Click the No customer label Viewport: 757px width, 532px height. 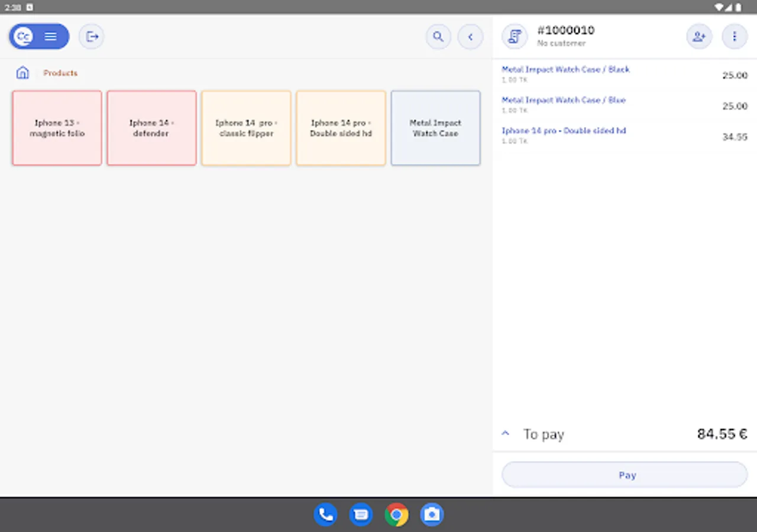coord(561,43)
